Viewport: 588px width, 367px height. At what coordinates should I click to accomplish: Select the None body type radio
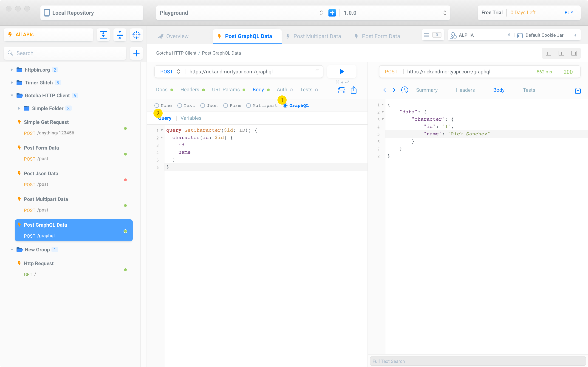click(157, 106)
